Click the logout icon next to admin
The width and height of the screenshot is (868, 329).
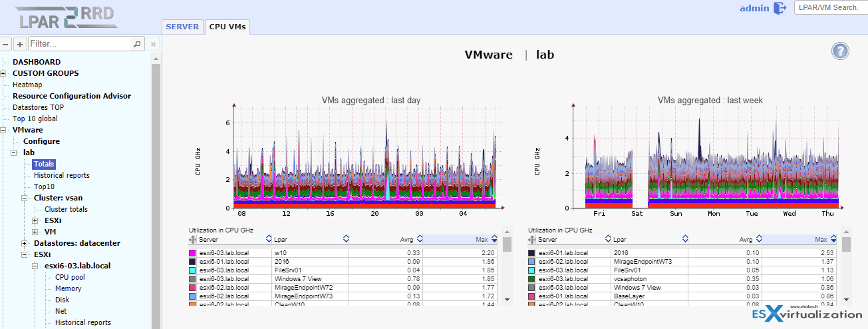(780, 8)
